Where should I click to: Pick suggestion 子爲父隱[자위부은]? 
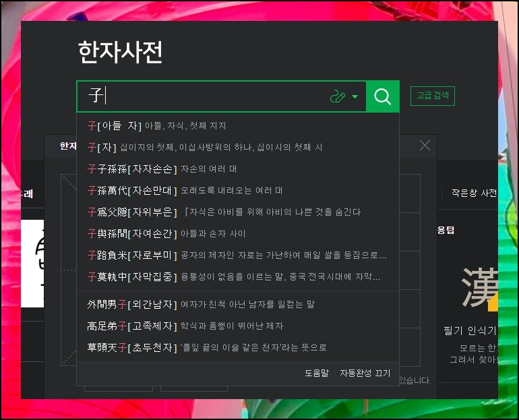[238, 212]
